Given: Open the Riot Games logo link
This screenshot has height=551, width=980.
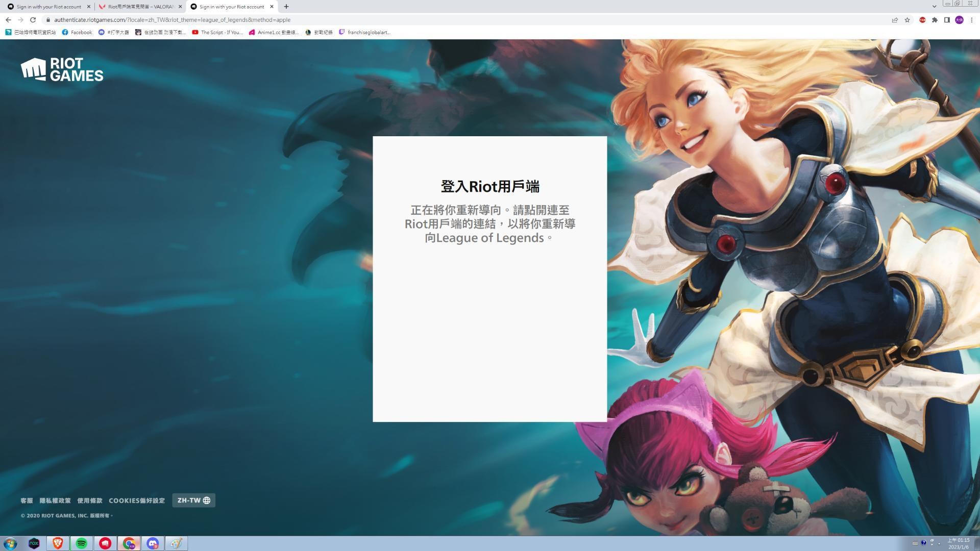Looking at the screenshot, I should click(x=61, y=70).
